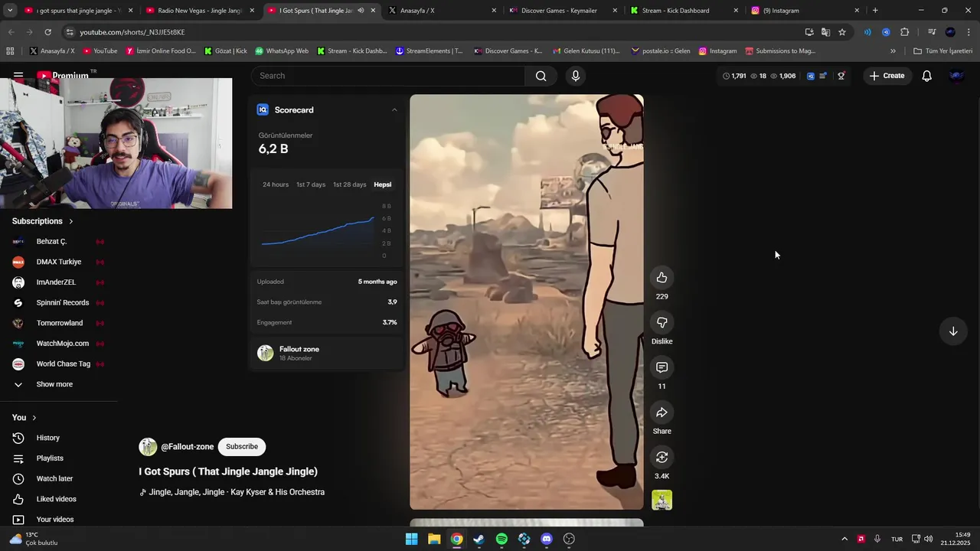980x551 pixels.
Task: Open the translate page icon
Action: point(825,32)
